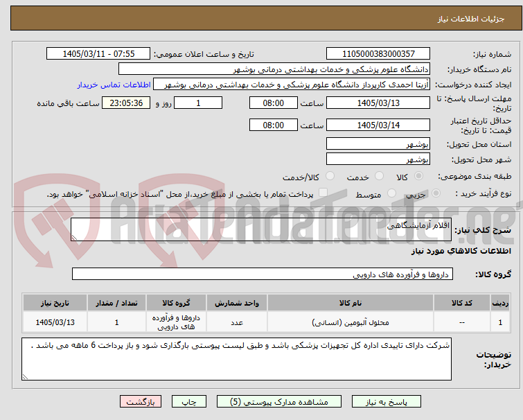The width and height of the screenshot is (523, 420).
Task: Click the اطلاعات کالاهای مورد نیاز heading
Action: pos(461,251)
